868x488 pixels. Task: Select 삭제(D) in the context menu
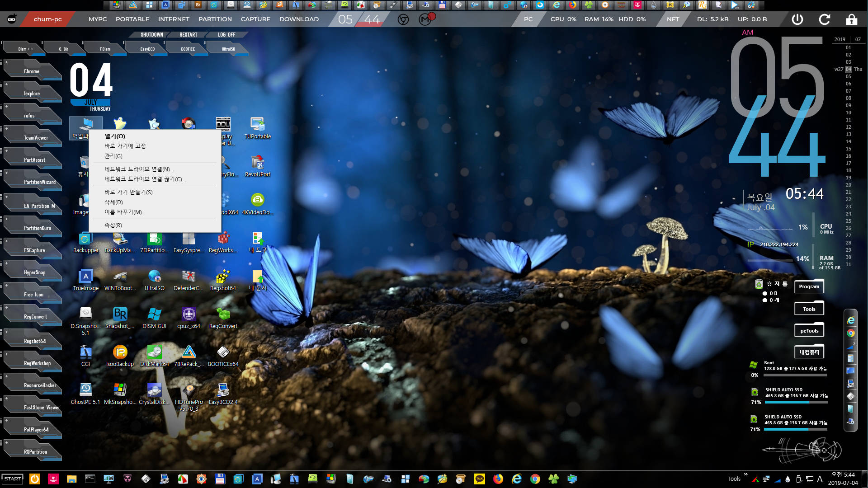155,202
